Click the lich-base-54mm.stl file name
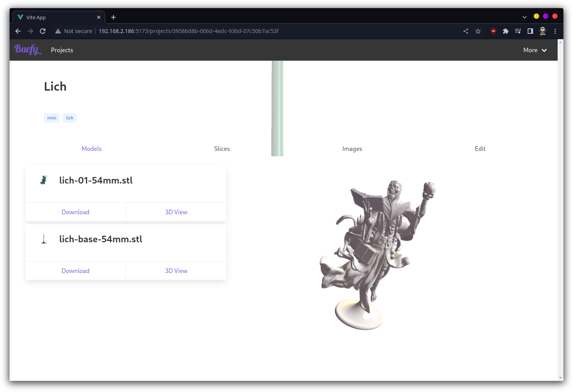Screen dimensions: 573x392 pyautogui.click(x=101, y=239)
